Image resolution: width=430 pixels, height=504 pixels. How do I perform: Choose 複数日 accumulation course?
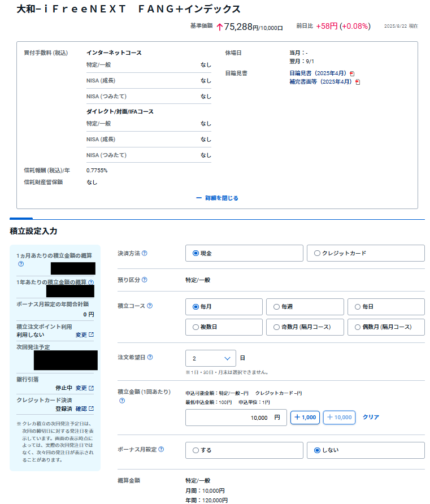(x=224, y=327)
